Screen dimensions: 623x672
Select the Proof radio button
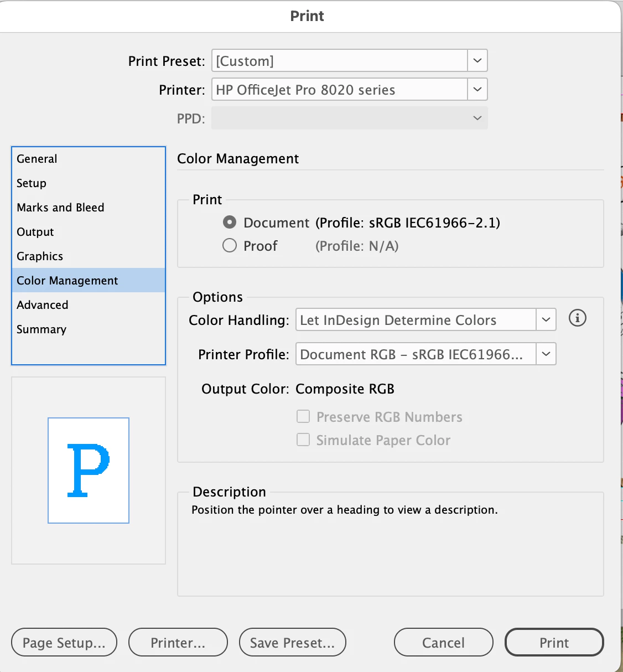230,245
